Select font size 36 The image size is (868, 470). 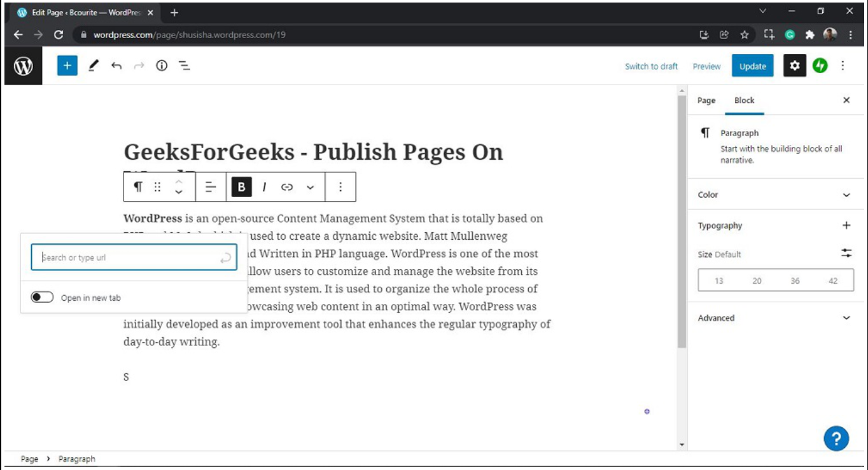795,280
